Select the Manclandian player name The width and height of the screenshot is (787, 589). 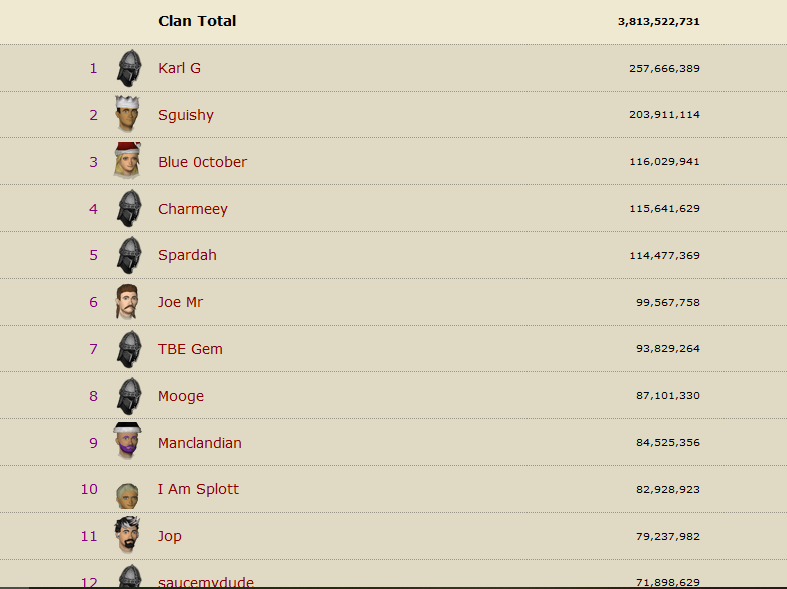[200, 443]
